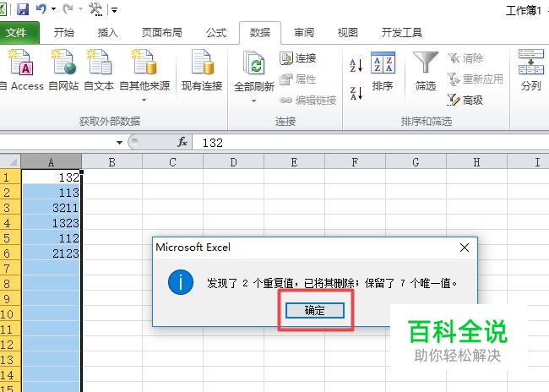Image resolution: width=549 pixels, height=392 pixels.
Task: Click the Save icon in quick access toolbar
Action: pyautogui.click(x=23, y=8)
